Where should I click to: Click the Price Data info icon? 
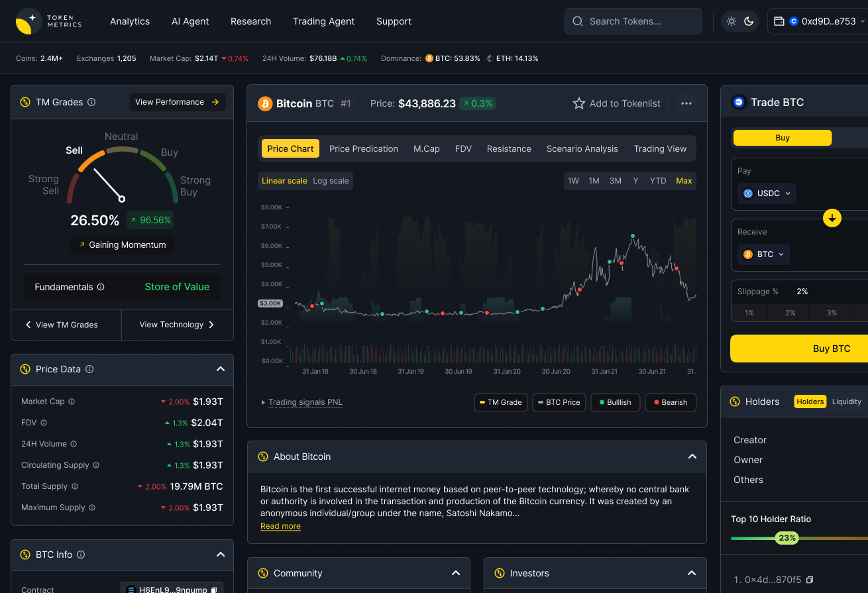tap(89, 369)
